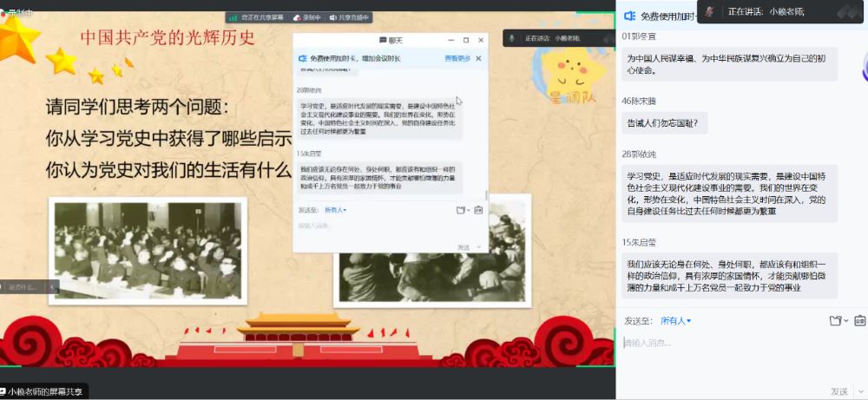Click the message 告诫人们勿忘国耻？ in the right panel

(x=664, y=123)
